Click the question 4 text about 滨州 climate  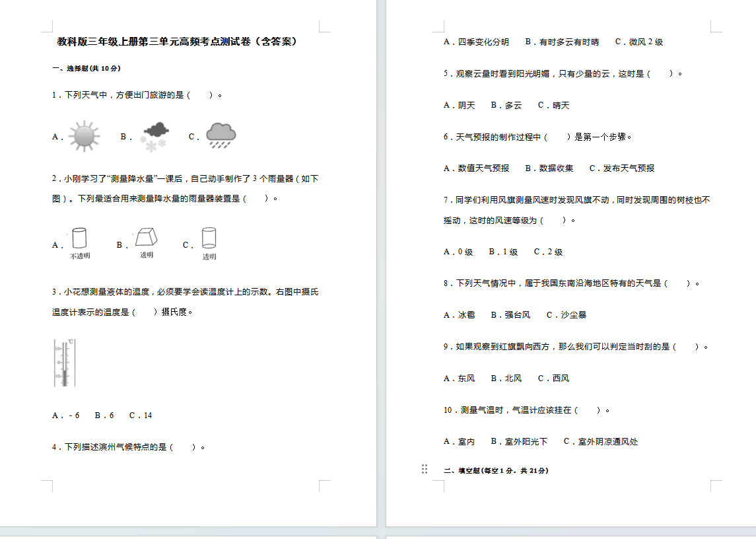click(129, 447)
